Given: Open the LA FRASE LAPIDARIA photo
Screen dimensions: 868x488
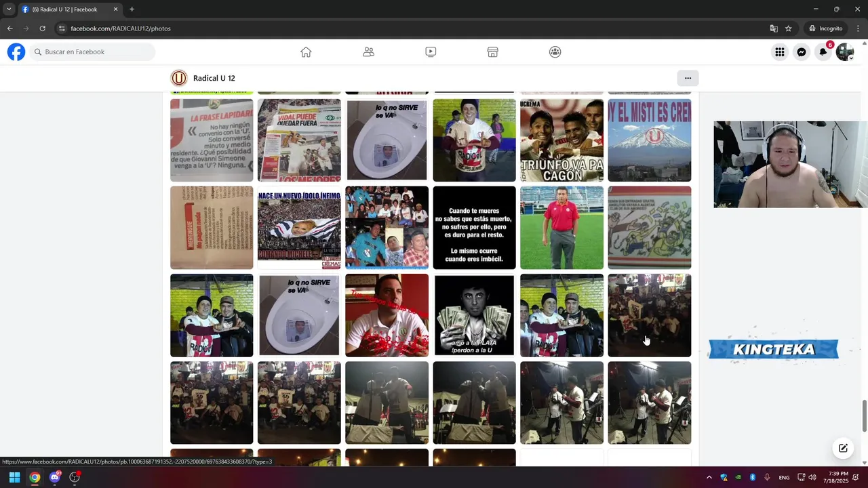Looking at the screenshot, I should pyautogui.click(x=212, y=140).
